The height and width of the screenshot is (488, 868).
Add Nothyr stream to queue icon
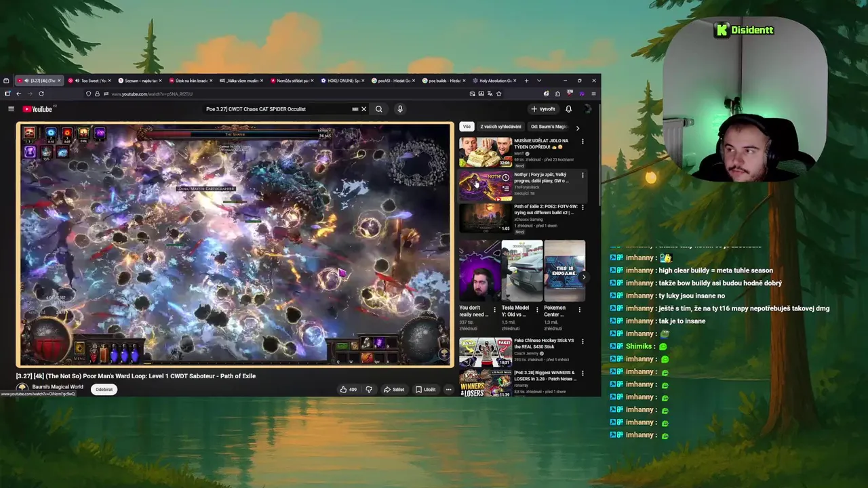pyautogui.click(x=505, y=189)
